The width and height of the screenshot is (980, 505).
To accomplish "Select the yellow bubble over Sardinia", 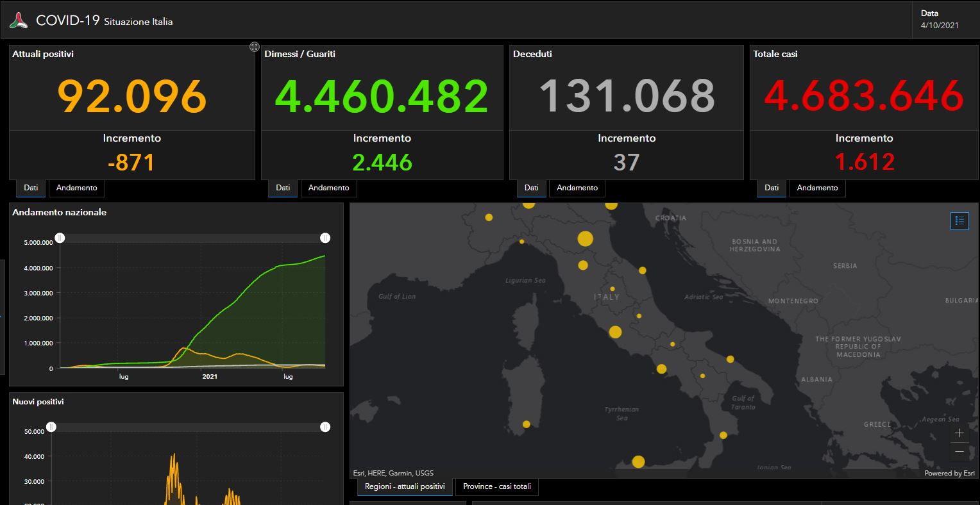I will click(x=527, y=424).
